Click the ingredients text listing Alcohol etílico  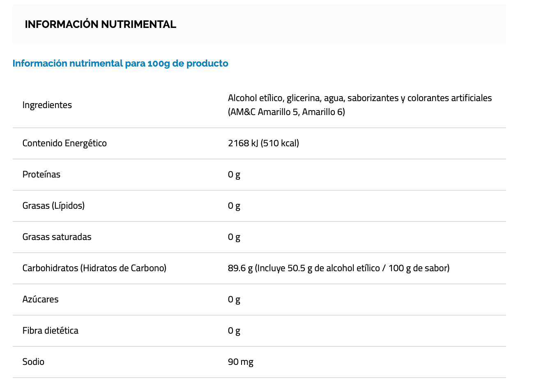click(360, 105)
